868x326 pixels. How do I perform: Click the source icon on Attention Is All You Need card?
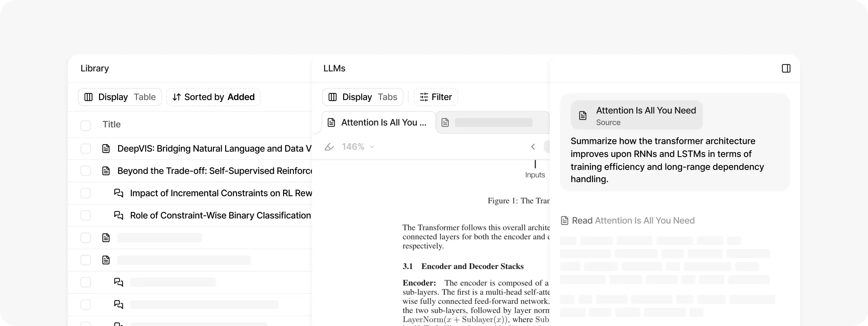point(583,115)
